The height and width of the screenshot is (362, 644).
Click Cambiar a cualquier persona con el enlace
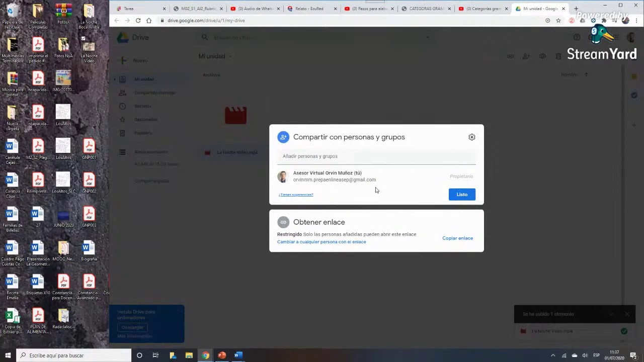point(321,242)
